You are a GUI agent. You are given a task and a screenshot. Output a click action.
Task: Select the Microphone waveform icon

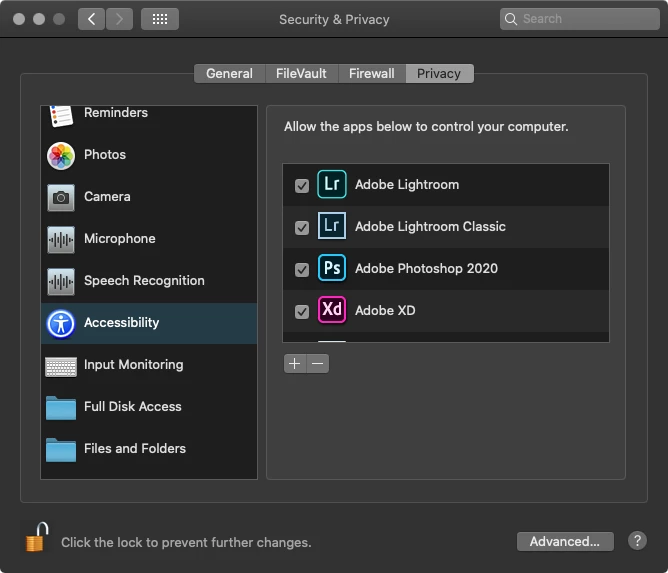pos(60,240)
